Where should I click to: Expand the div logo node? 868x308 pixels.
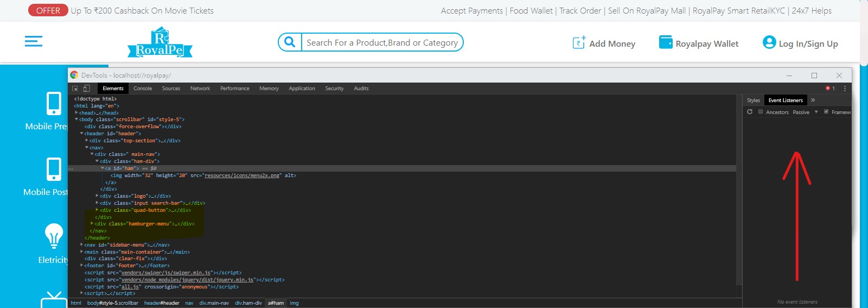click(97, 196)
